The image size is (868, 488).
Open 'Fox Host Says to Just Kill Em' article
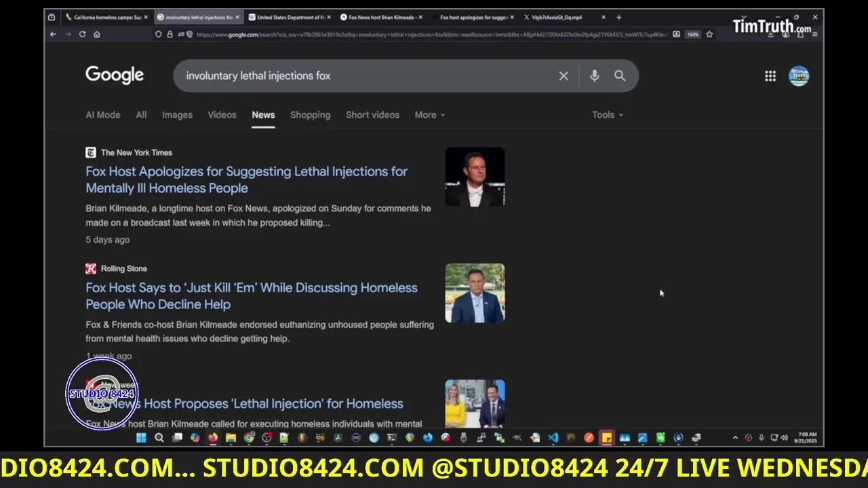(252, 296)
